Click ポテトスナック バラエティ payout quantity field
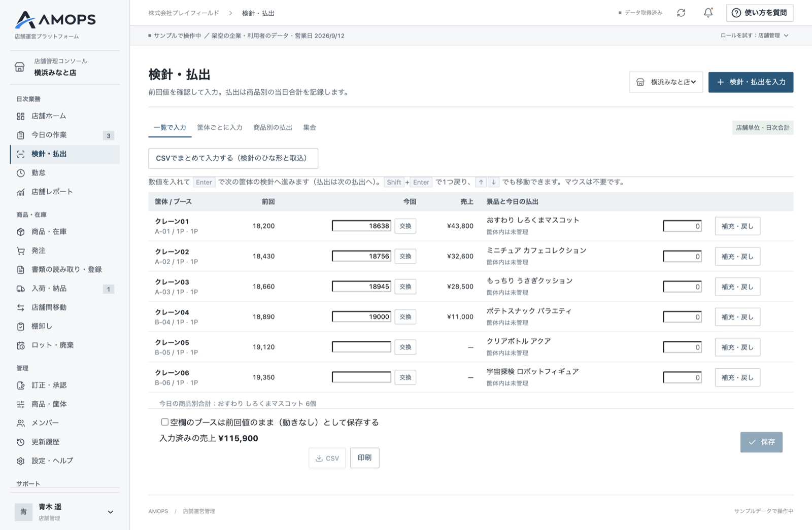This screenshot has width=812, height=530. (682, 317)
